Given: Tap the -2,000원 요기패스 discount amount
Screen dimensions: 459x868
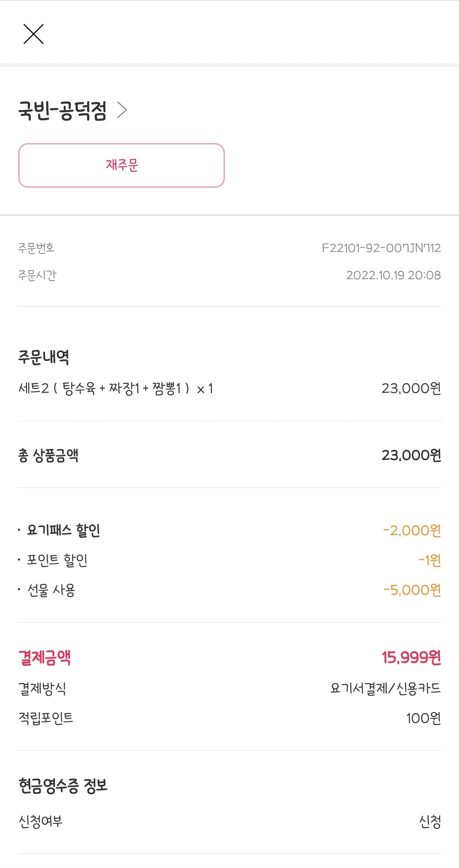Looking at the screenshot, I should point(411,530).
